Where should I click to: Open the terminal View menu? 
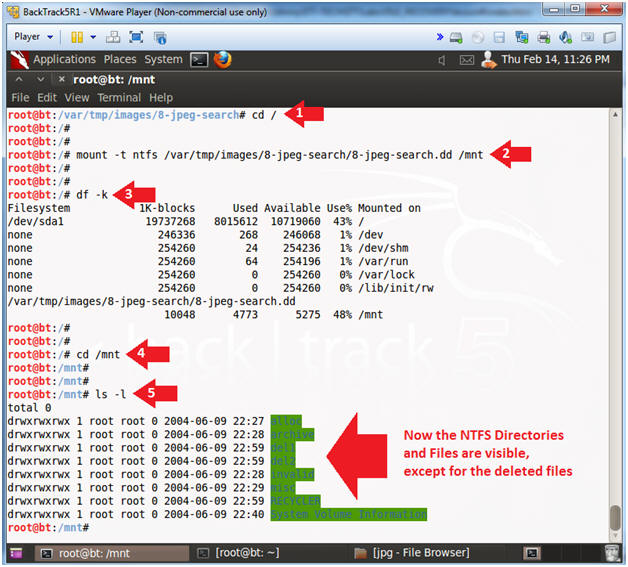tap(77, 98)
